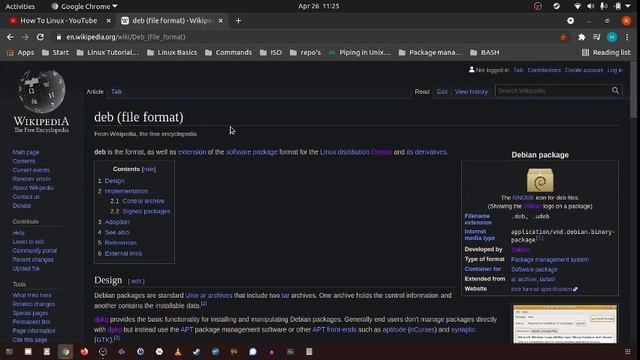Click the page vertical scrollbar
Image resolution: width=640 pixels, height=360 pixels.
click(x=633, y=90)
